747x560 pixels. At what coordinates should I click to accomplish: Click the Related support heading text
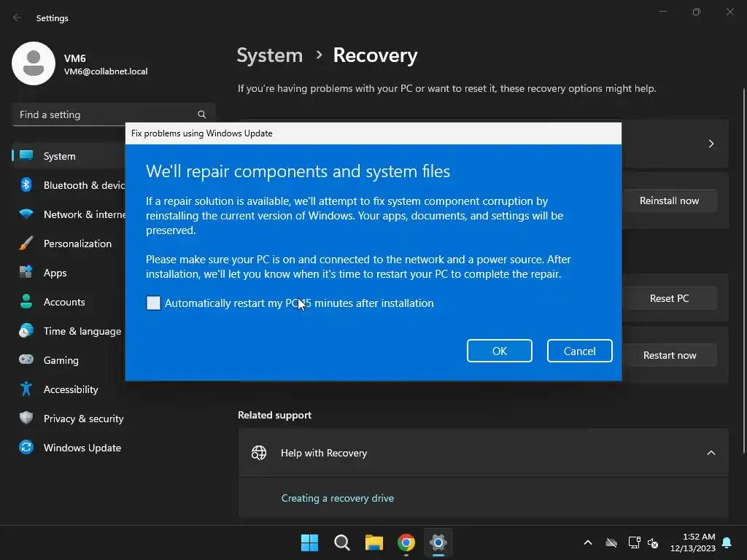pyautogui.click(x=274, y=415)
